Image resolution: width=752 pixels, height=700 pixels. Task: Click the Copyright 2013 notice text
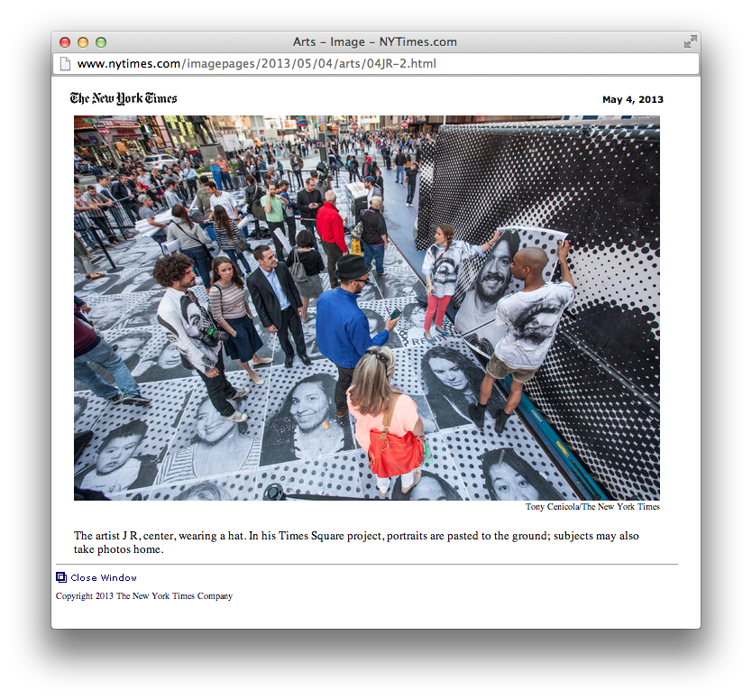(144, 596)
